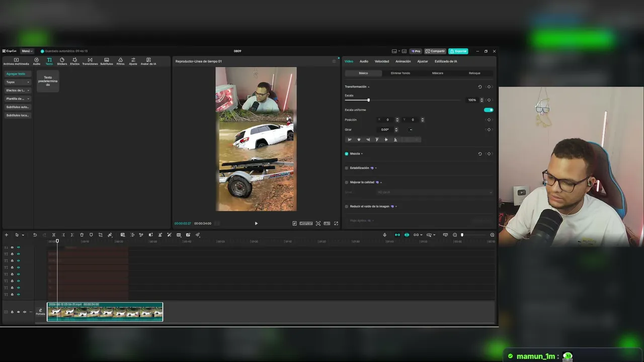The width and height of the screenshot is (644, 362).
Task: Click the Texto predeterminado card
Action: click(x=48, y=81)
